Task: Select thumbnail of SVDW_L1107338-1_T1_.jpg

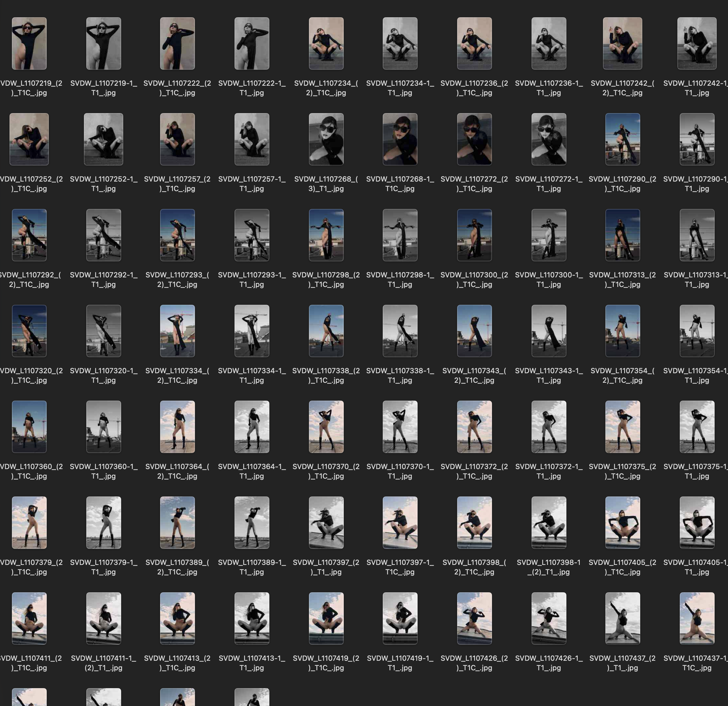Action: point(400,331)
